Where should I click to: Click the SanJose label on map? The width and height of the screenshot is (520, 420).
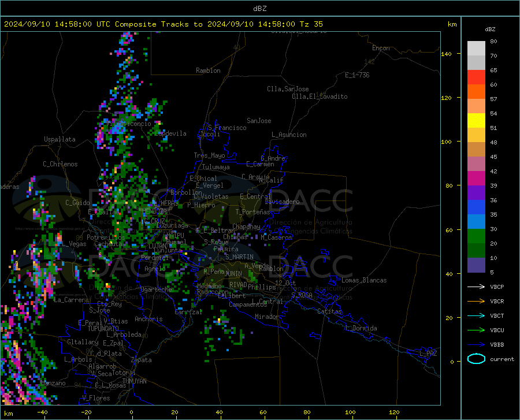coord(259,121)
